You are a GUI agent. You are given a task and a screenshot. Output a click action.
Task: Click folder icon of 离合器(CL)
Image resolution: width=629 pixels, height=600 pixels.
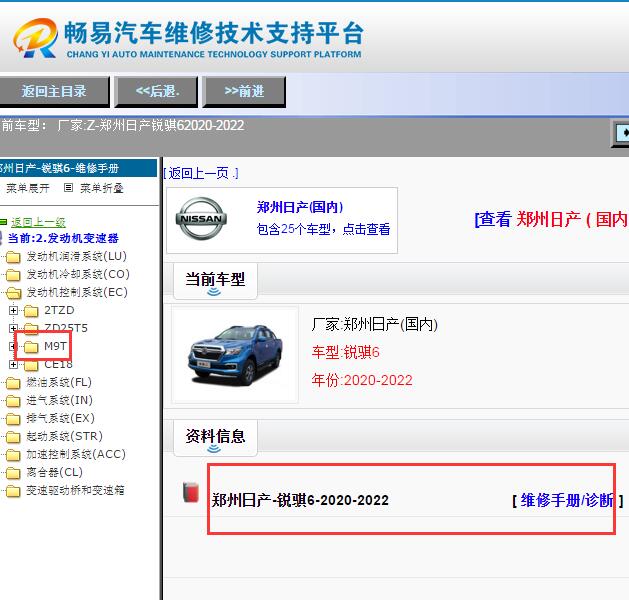(13, 473)
